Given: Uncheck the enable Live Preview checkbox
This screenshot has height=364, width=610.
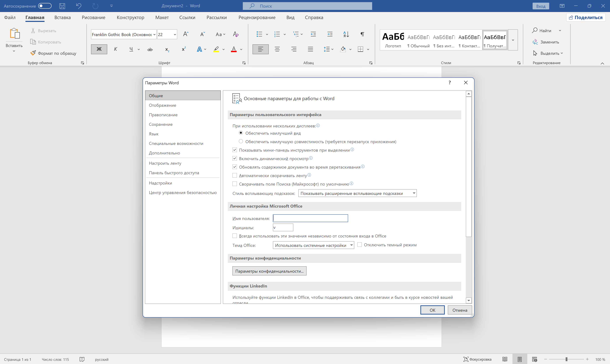Looking at the screenshot, I should pyautogui.click(x=235, y=158).
